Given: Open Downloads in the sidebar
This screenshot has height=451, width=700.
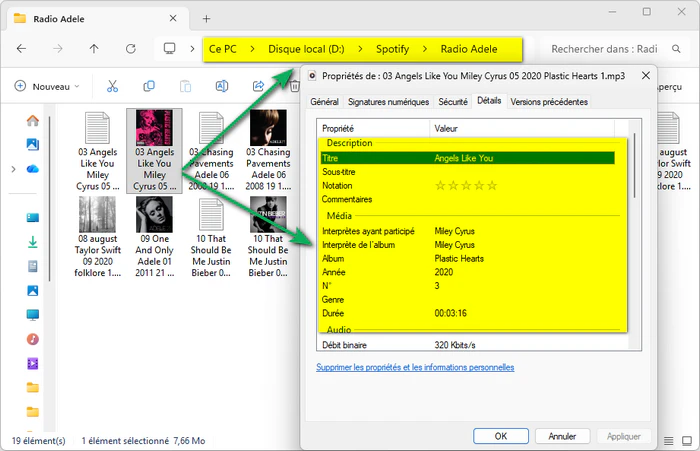Looking at the screenshot, I should coord(33,242).
